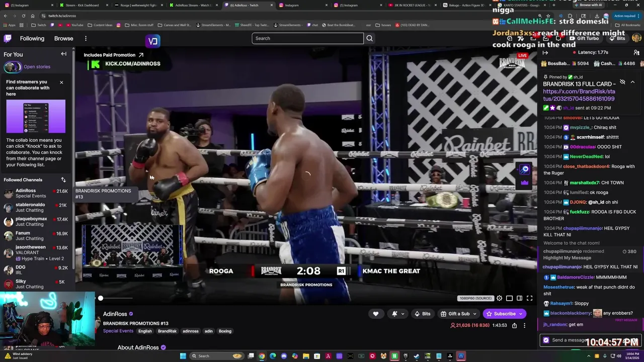Click the Bits button under the video

coord(422,314)
